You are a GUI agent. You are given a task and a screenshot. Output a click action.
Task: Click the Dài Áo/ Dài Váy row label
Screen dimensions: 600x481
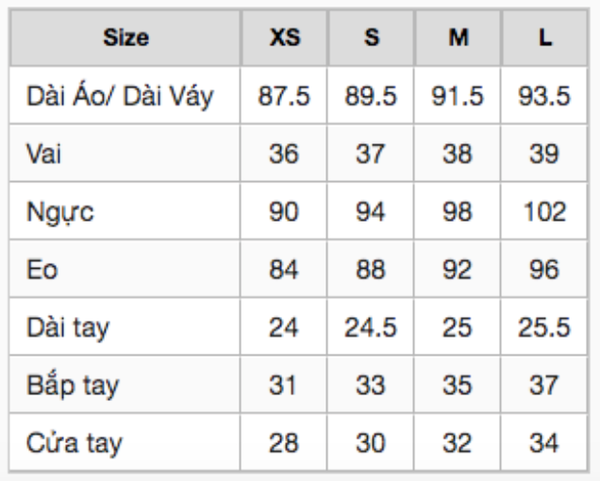(x=120, y=96)
